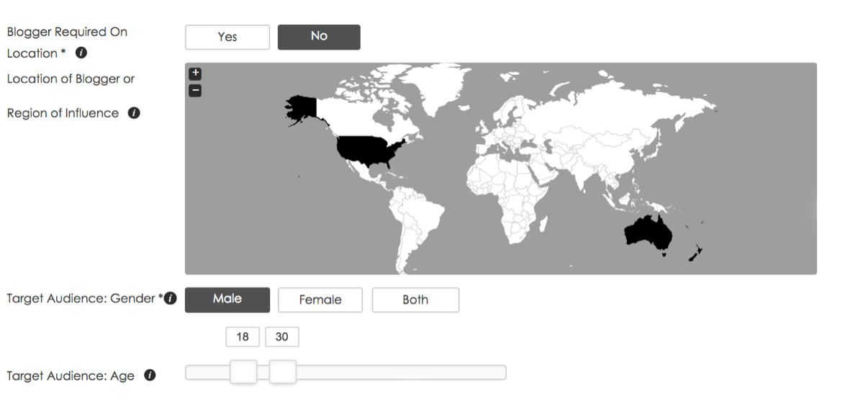Select Yes for Blogger Required On Location
The width and height of the screenshot is (868, 402).
pyautogui.click(x=227, y=37)
